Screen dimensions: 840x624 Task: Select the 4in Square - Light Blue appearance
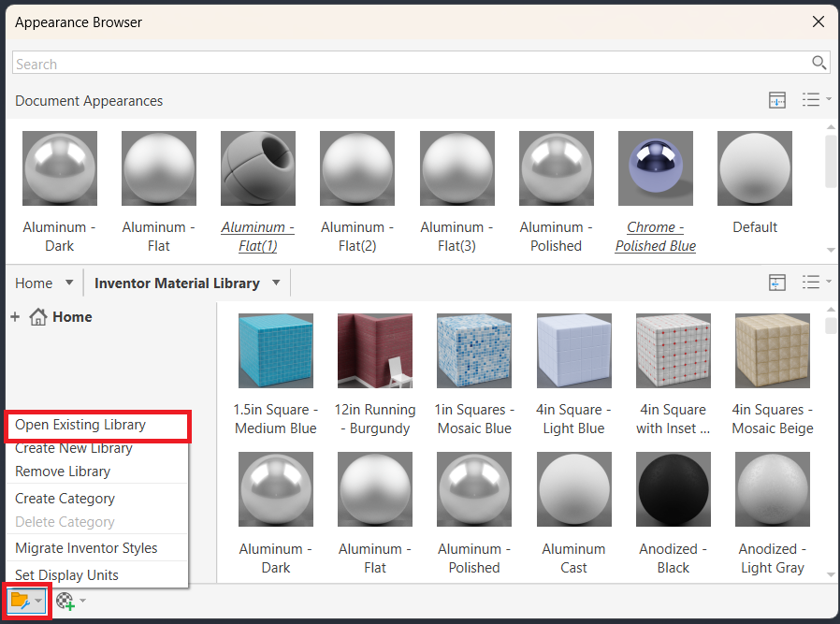click(x=573, y=374)
